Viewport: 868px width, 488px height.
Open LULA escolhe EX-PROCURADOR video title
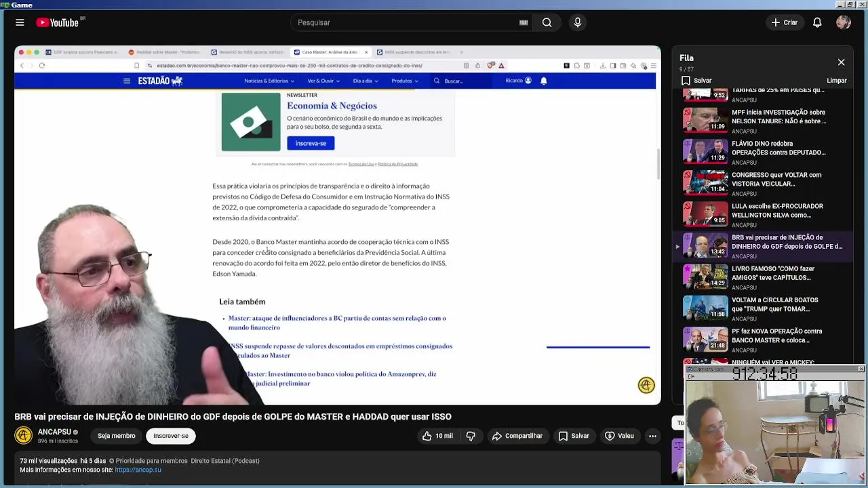[777, 210]
